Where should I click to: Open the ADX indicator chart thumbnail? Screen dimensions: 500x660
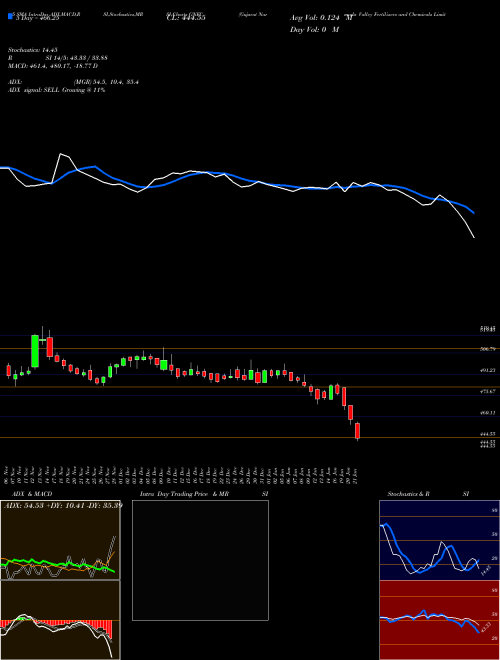click(60, 540)
